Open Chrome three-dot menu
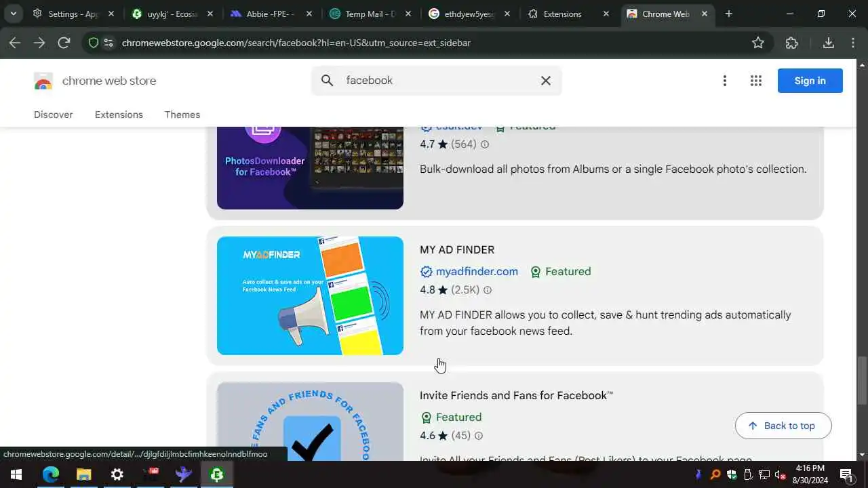 coord(853,43)
